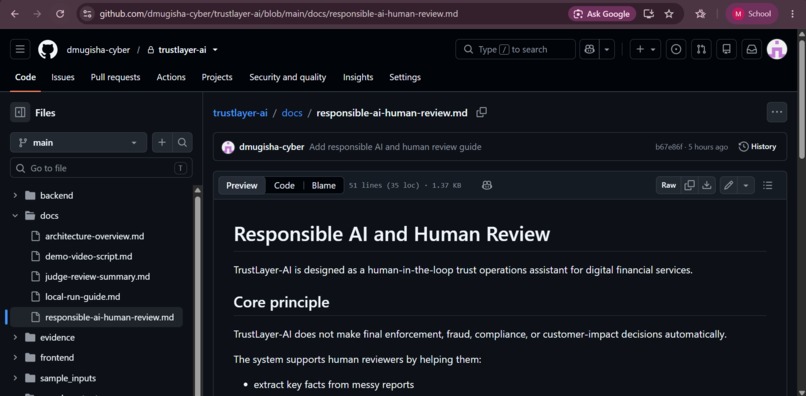
Task: Open issues icon in the header
Action: [676, 49]
